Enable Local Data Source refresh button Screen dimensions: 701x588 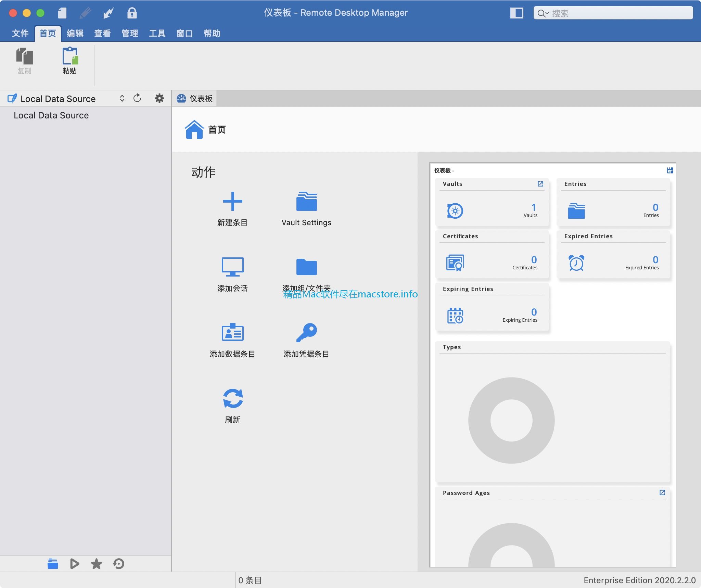pos(138,99)
